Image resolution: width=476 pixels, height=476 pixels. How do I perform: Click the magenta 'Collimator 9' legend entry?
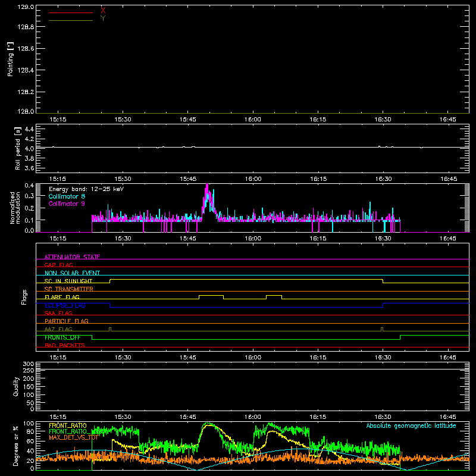click(67, 203)
